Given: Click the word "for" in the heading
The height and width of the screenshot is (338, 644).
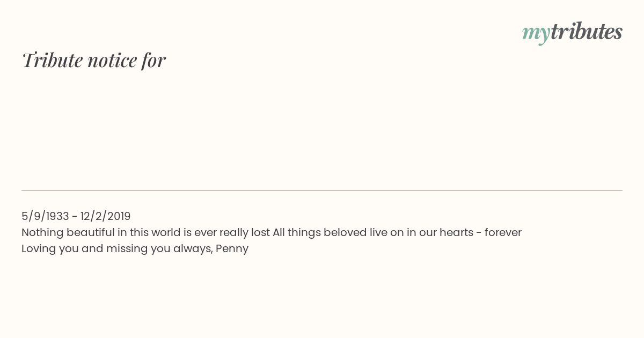Looking at the screenshot, I should tap(153, 60).
